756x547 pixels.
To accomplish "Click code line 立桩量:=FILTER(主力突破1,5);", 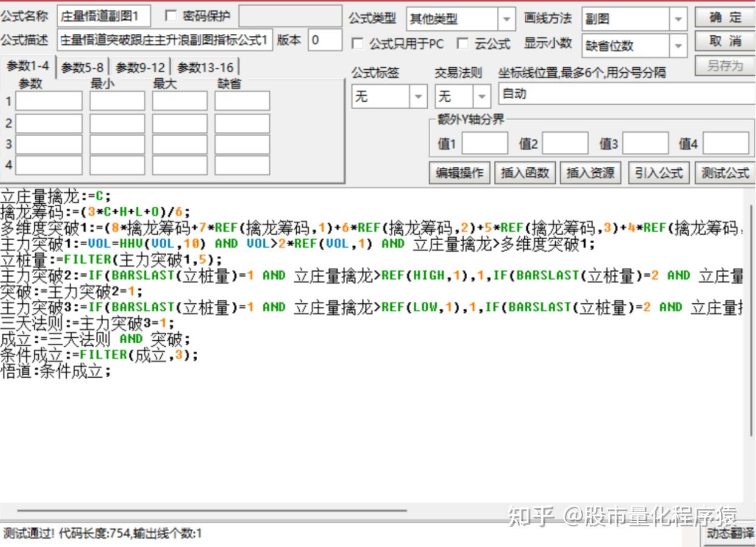I will coord(112,260).
